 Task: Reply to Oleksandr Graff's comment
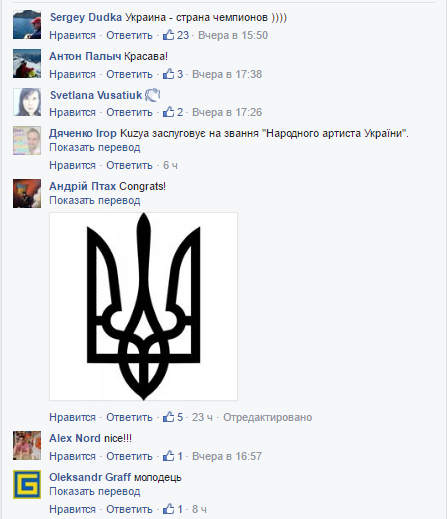(129, 509)
